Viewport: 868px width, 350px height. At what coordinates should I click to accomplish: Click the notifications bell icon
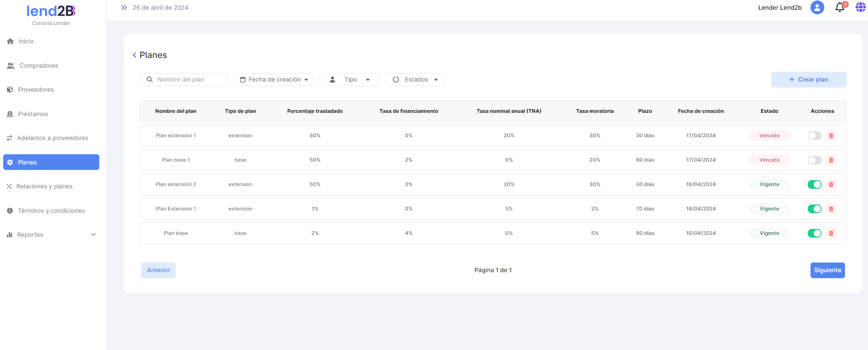coord(839,7)
